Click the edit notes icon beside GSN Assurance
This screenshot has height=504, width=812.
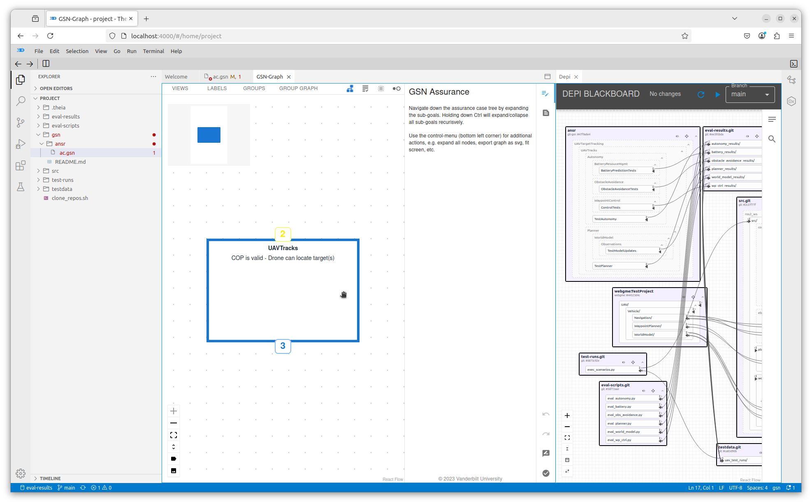click(545, 94)
